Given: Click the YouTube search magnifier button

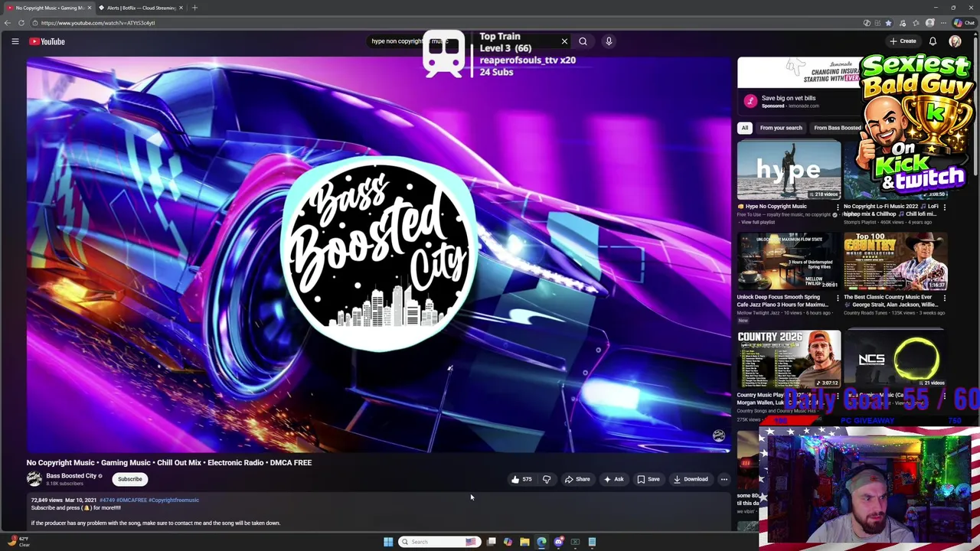Looking at the screenshot, I should (583, 41).
